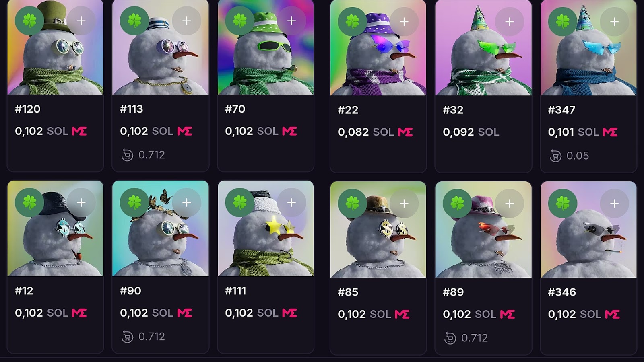
Task: Click the clover badge on #113
Action: click(134, 21)
